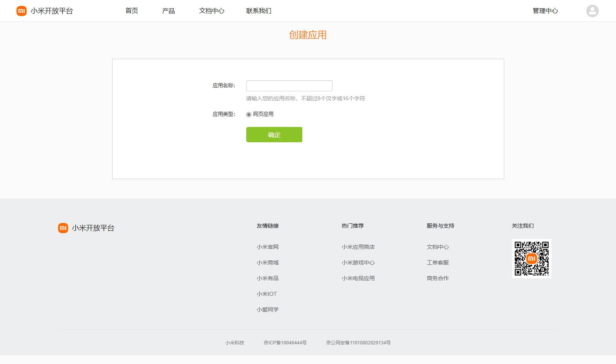
Task: Open the 小米IOT footer link
Action: (x=267, y=294)
